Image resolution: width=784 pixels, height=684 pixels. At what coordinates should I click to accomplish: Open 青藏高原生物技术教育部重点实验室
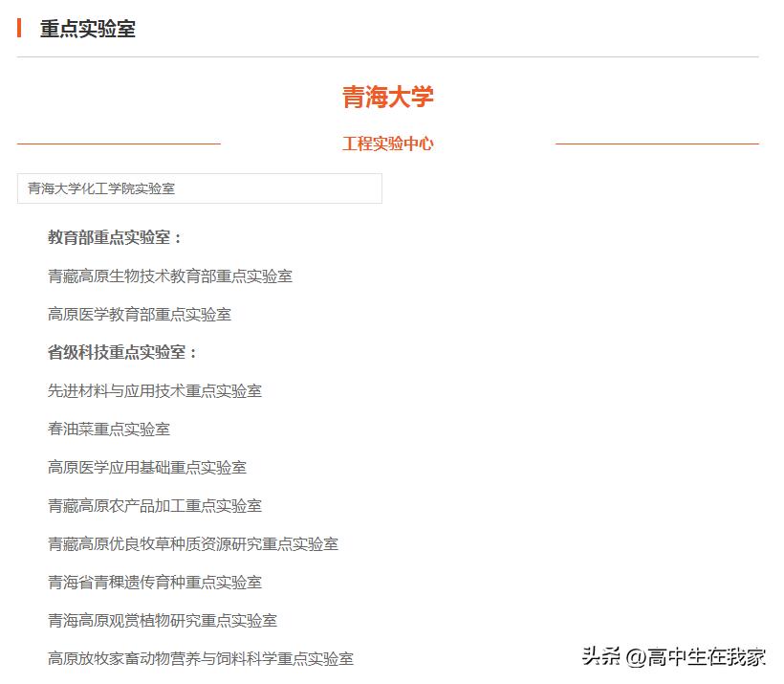tap(169, 276)
